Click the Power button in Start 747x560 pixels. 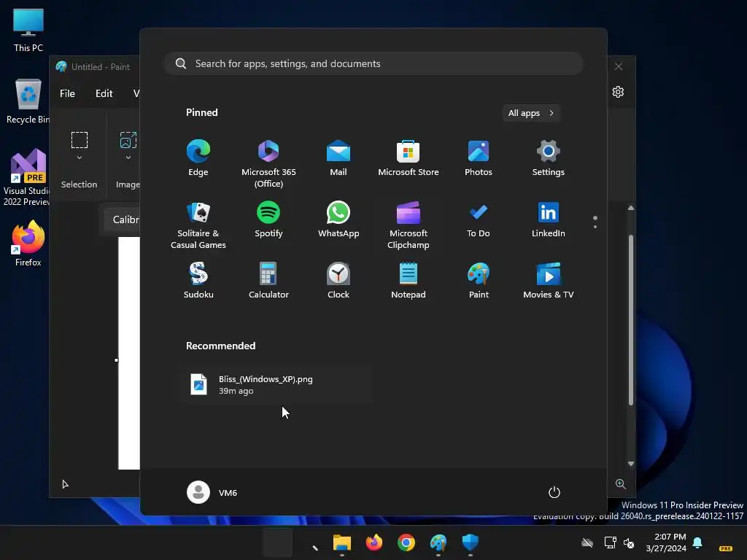point(554,492)
